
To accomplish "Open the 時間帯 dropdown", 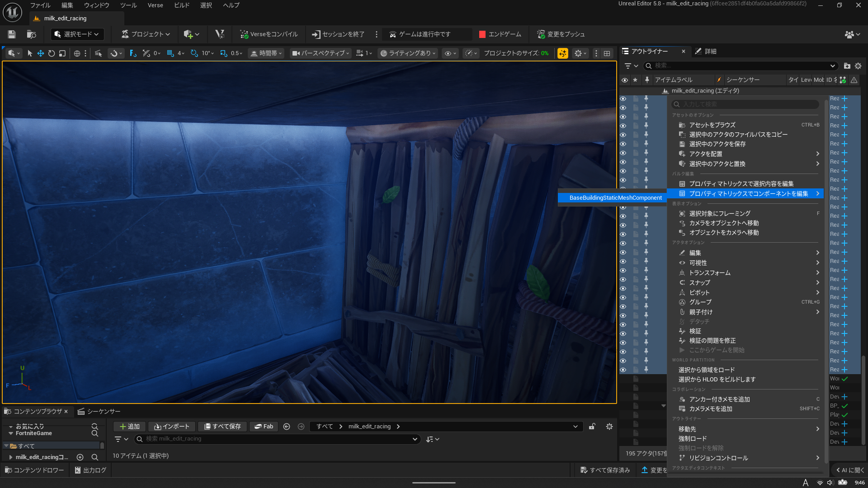I will 266,53.
